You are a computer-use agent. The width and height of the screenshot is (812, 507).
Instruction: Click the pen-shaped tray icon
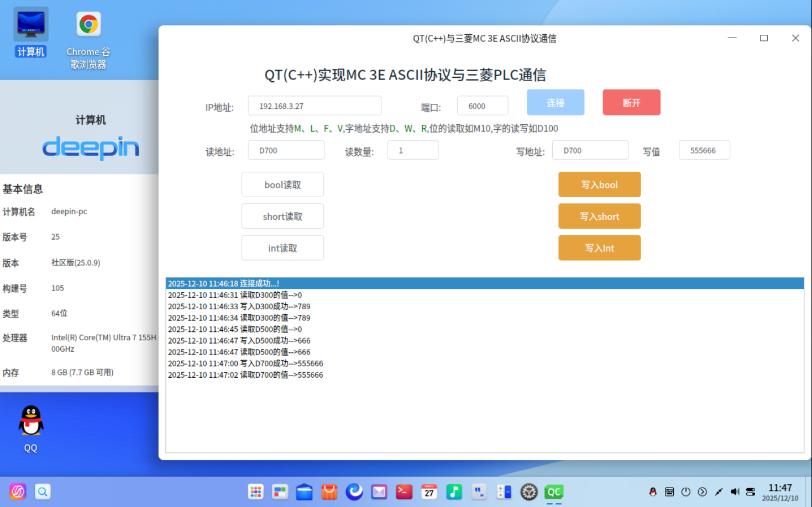tap(719, 492)
